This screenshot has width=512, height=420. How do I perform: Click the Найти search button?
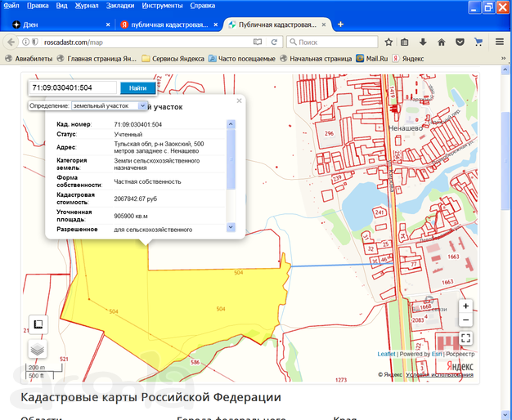click(137, 88)
